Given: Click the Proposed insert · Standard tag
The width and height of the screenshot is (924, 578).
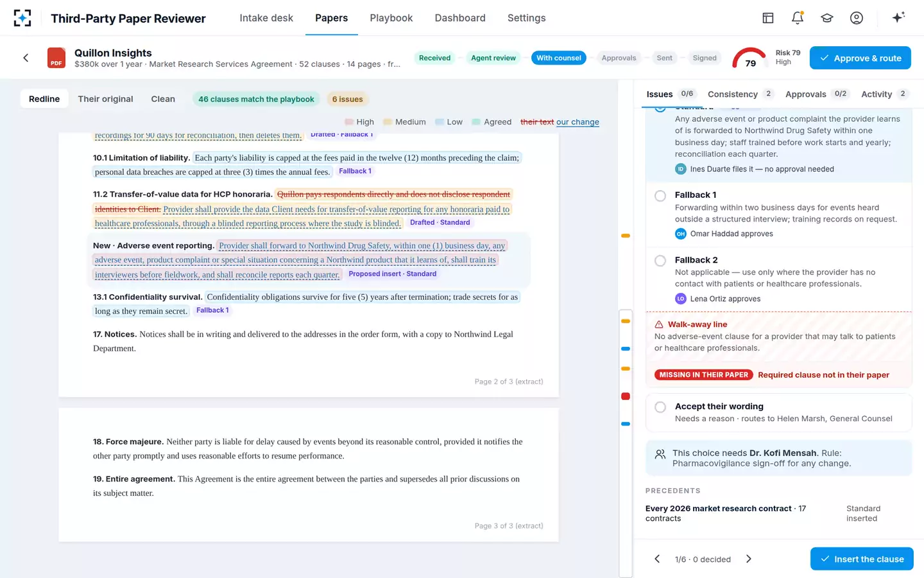Looking at the screenshot, I should [x=393, y=274].
